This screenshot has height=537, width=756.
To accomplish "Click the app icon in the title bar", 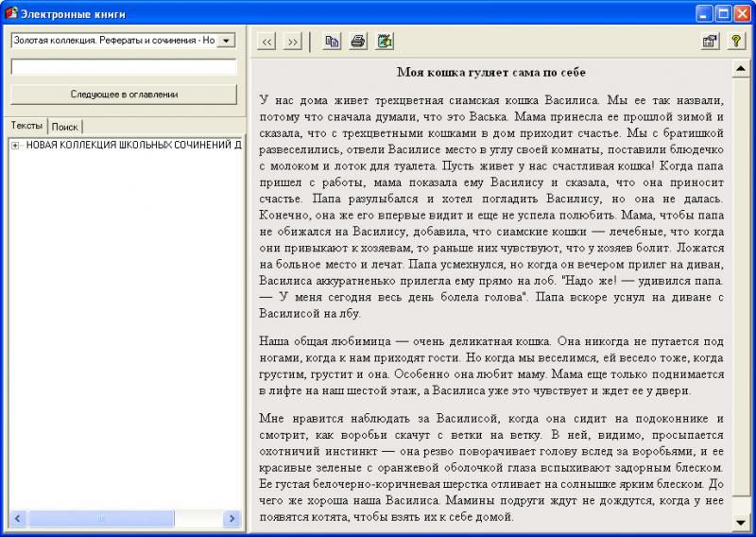I will (x=11, y=13).
